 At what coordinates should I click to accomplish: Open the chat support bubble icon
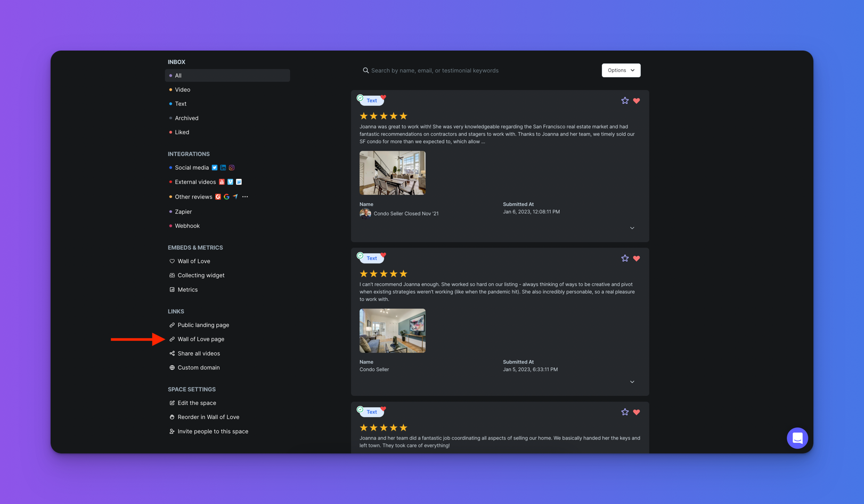click(x=797, y=438)
